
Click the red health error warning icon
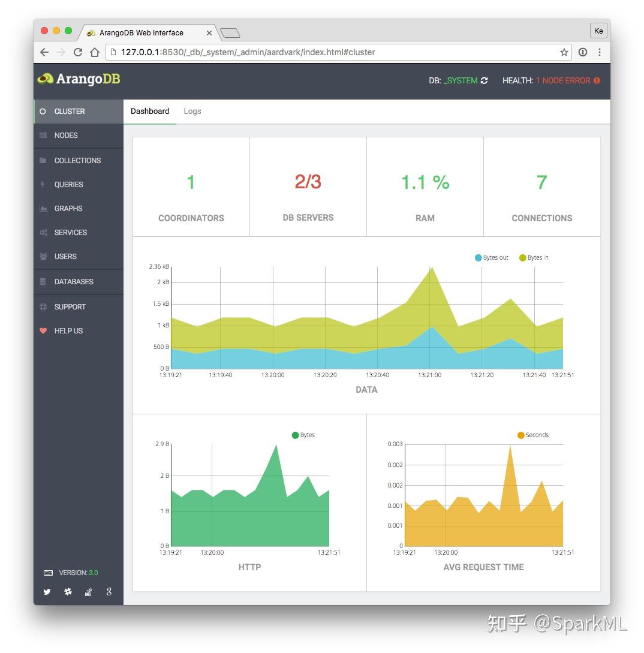[597, 81]
